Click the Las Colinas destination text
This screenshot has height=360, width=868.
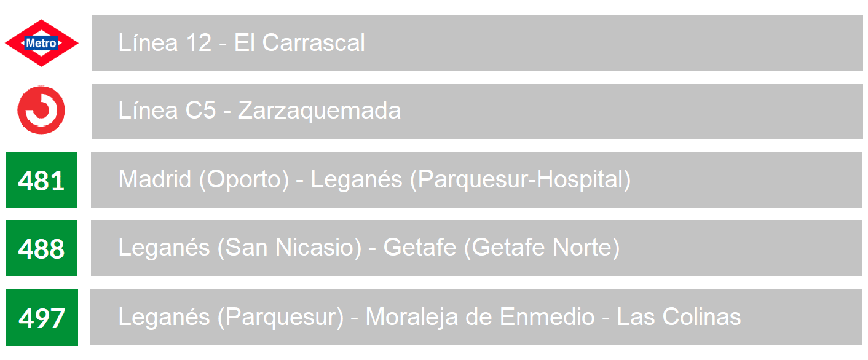click(679, 317)
